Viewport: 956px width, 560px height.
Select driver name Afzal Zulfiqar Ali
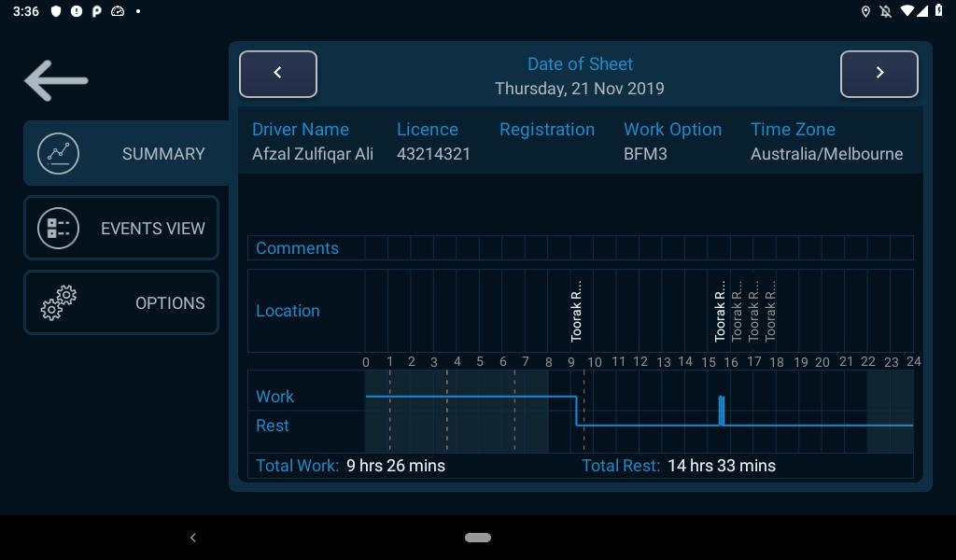313,154
